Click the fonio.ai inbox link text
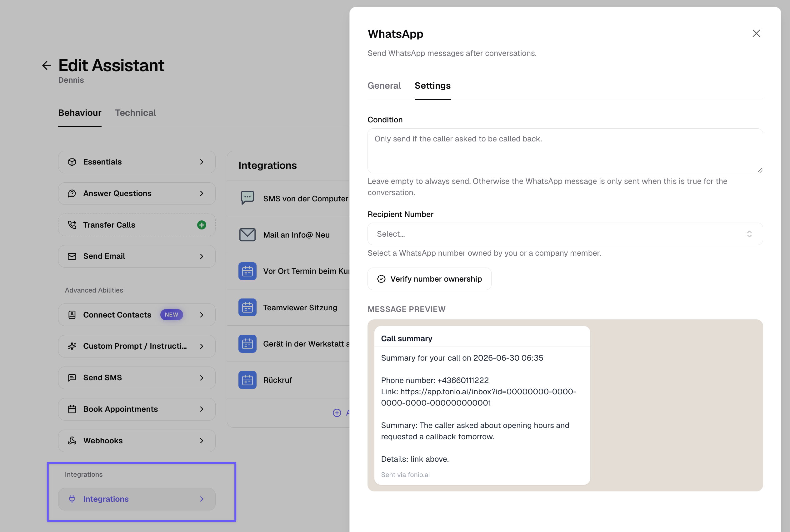Image resolution: width=790 pixels, height=532 pixels. 478,397
